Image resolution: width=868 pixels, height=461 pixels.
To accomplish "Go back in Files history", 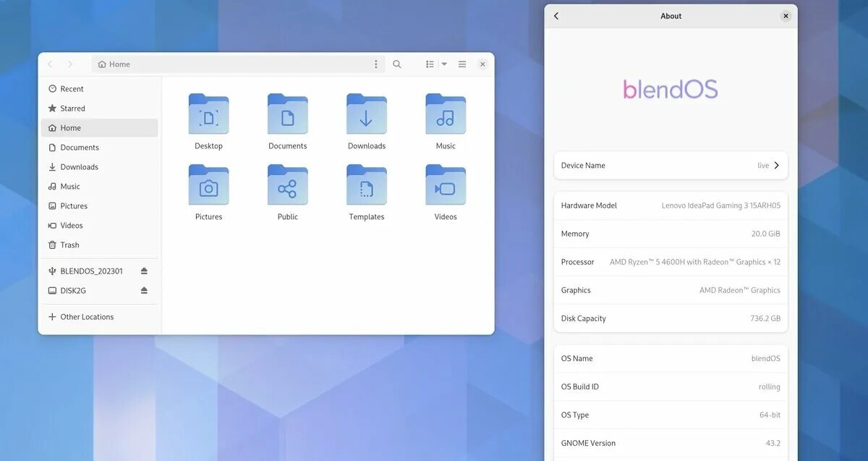I will coord(50,64).
